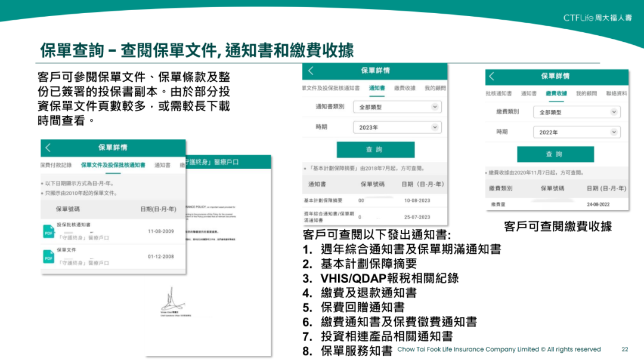Click the Chow Tai Fook copyright footer text

[x=499, y=349]
